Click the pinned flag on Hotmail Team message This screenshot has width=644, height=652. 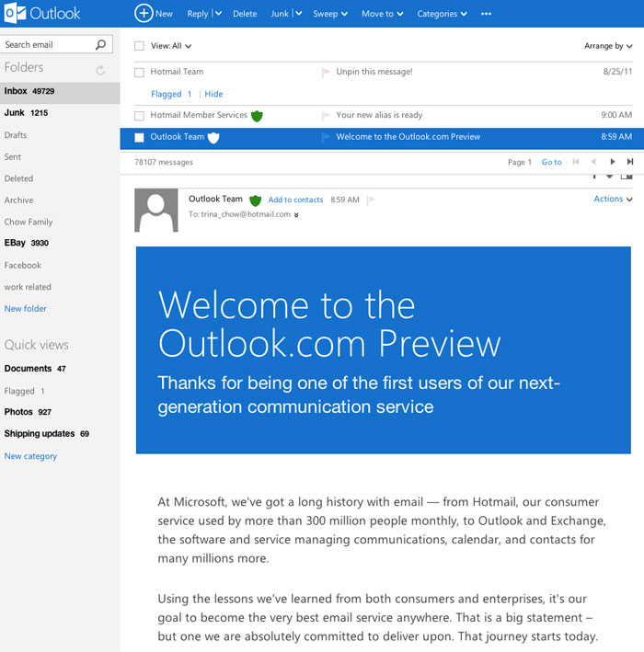[326, 72]
